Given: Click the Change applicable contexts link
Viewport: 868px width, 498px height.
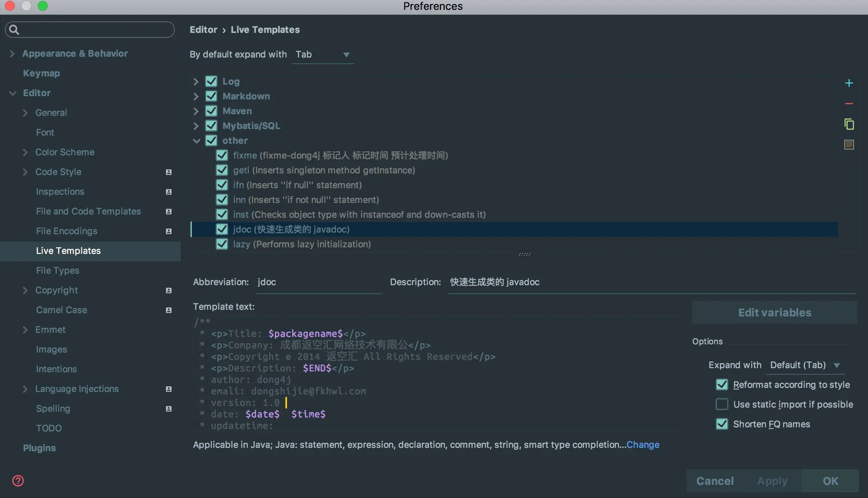Looking at the screenshot, I should click(643, 445).
